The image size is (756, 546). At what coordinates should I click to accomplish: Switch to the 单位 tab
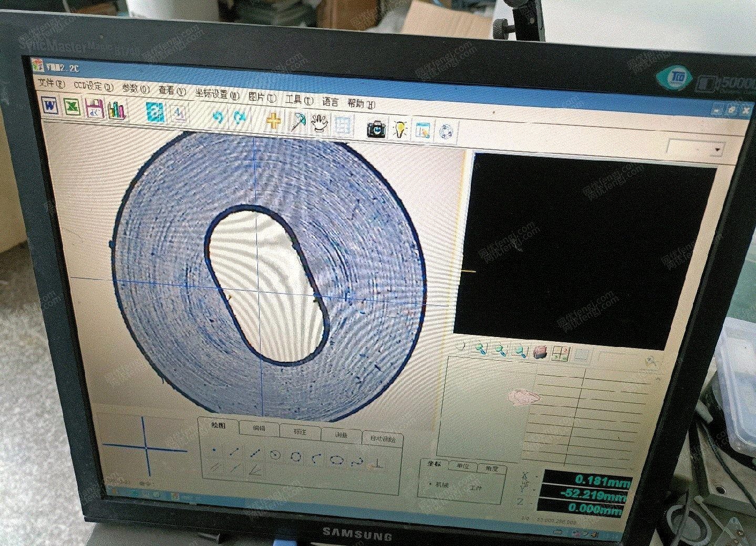463,466
